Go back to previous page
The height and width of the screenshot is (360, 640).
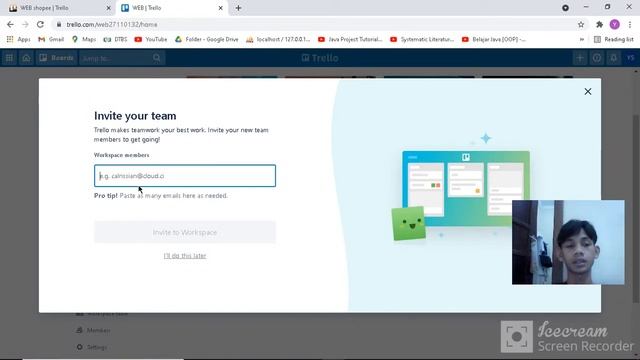pos(10,24)
